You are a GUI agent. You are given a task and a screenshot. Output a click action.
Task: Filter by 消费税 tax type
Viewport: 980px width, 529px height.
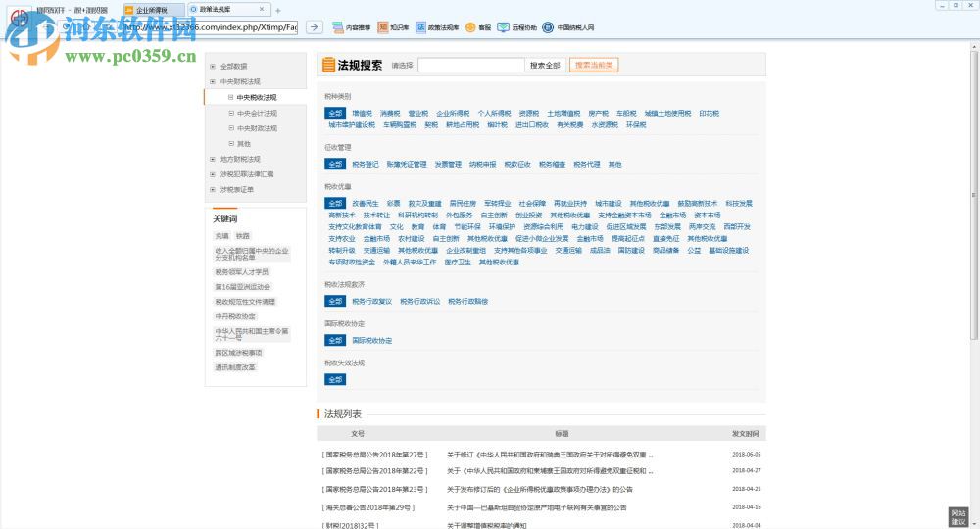coord(390,113)
